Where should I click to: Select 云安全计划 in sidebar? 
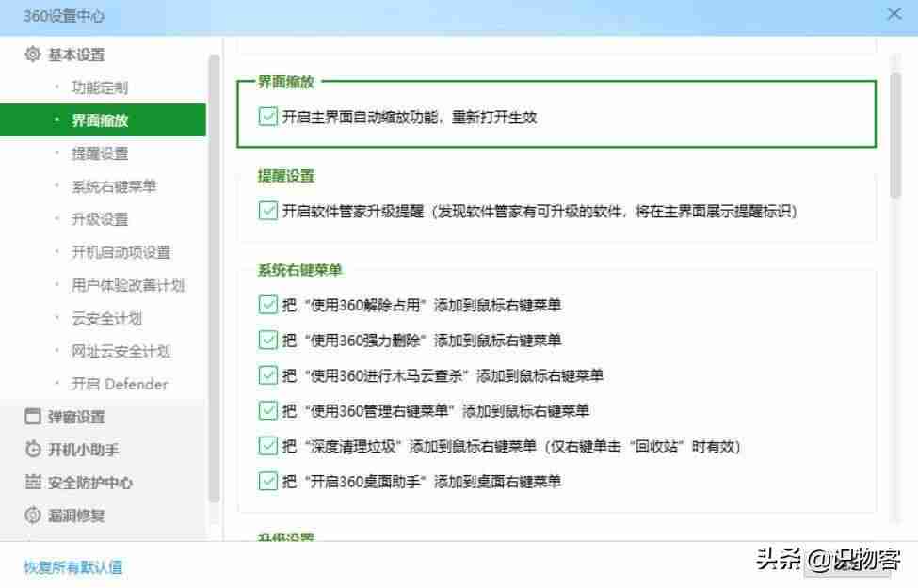106,318
